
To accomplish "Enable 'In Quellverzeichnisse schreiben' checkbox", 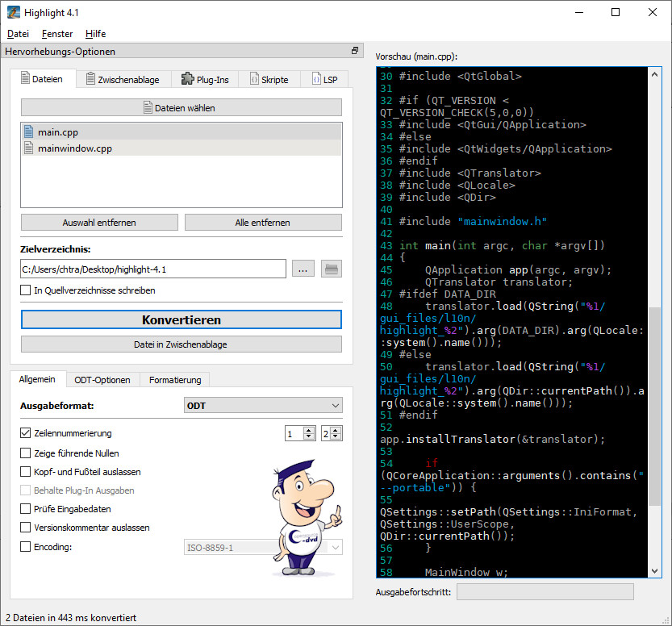I will click(26, 290).
